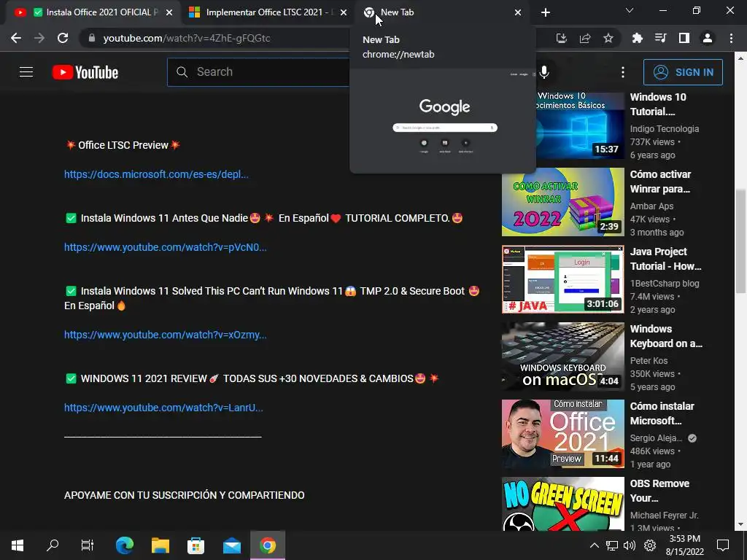
Task: Switch to Instala Office 2021 OFICIAL tab
Action: tap(94, 12)
